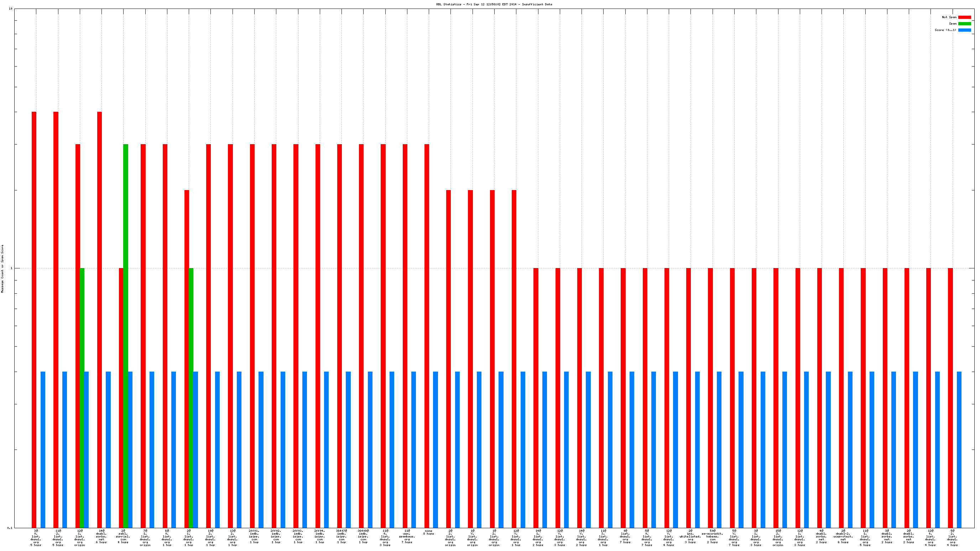Click the blue bar above the 'none 8 hops' label
The width and height of the screenshot is (980, 551).
coord(435,449)
